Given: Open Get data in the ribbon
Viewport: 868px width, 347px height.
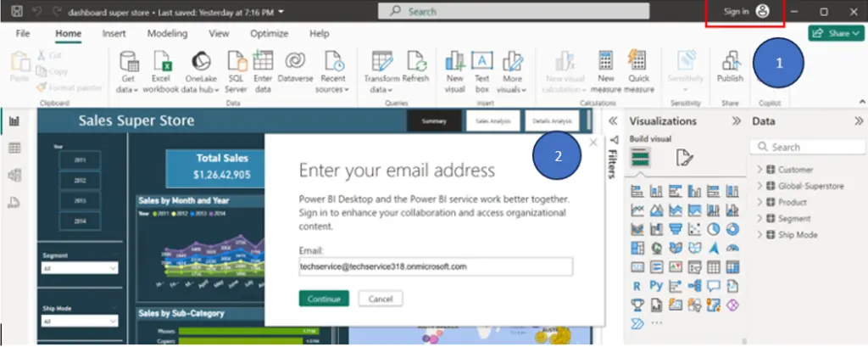Looking at the screenshot, I should click(129, 72).
